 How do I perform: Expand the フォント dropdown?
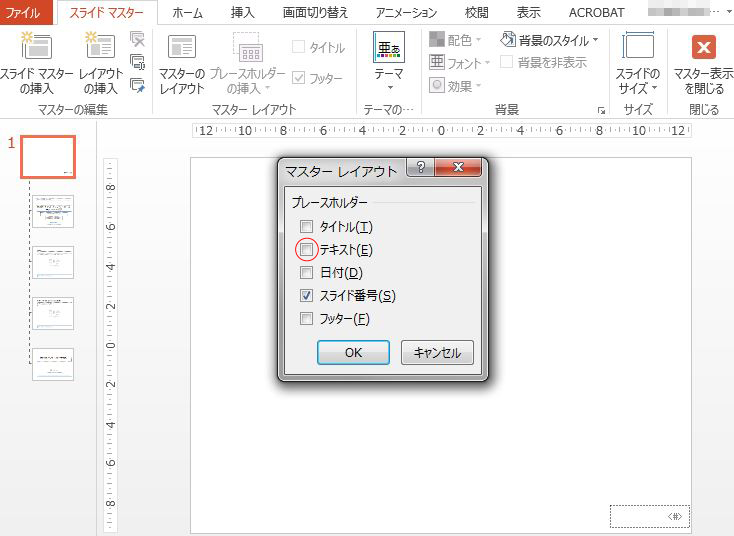coord(487,62)
